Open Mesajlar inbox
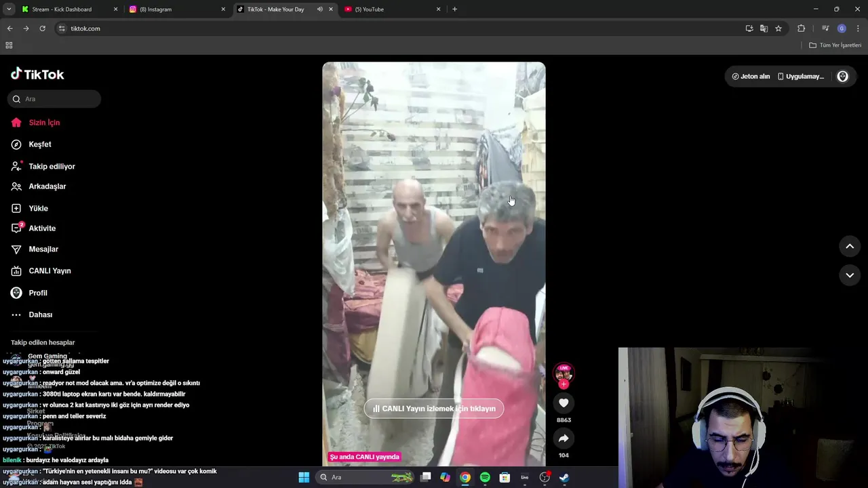This screenshot has width=868, height=488. tap(35, 249)
